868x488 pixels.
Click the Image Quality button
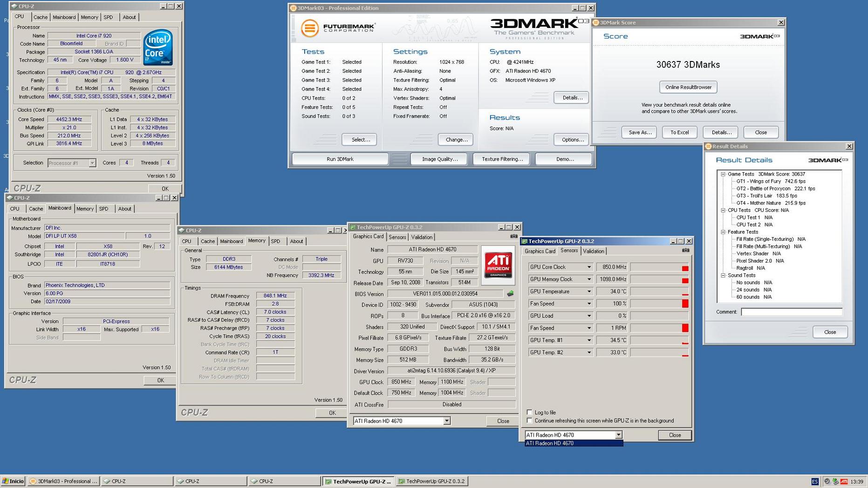coord(440,159)
